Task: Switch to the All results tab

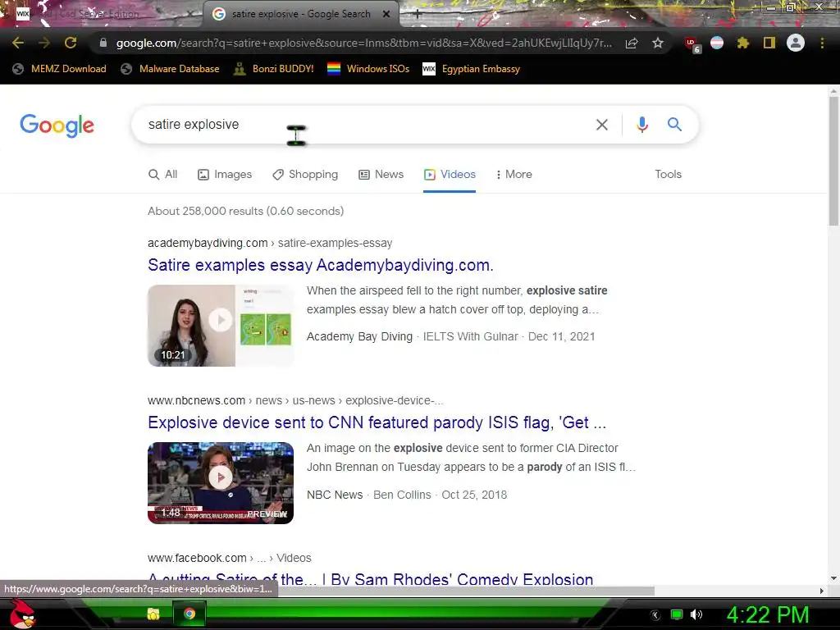Action: coord(163,174)
